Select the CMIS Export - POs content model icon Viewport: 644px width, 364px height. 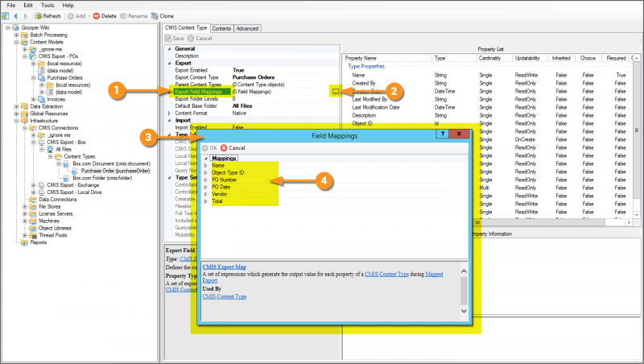[33, 56]
